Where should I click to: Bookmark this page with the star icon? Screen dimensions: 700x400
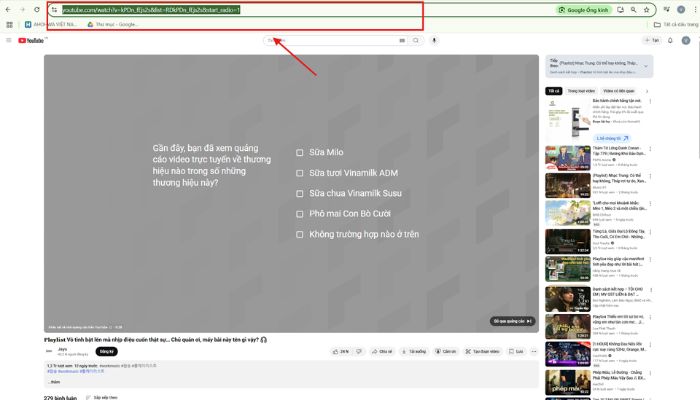point(646,9)
